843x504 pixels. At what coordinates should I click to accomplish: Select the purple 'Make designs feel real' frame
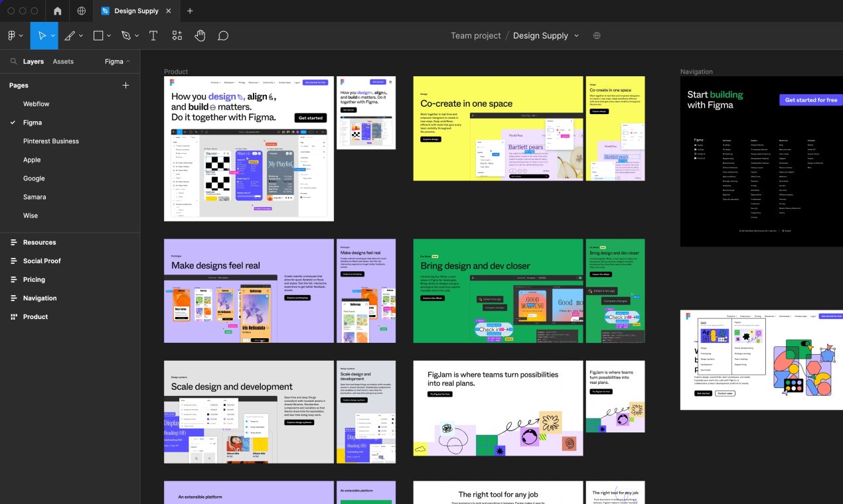(249, 291)
